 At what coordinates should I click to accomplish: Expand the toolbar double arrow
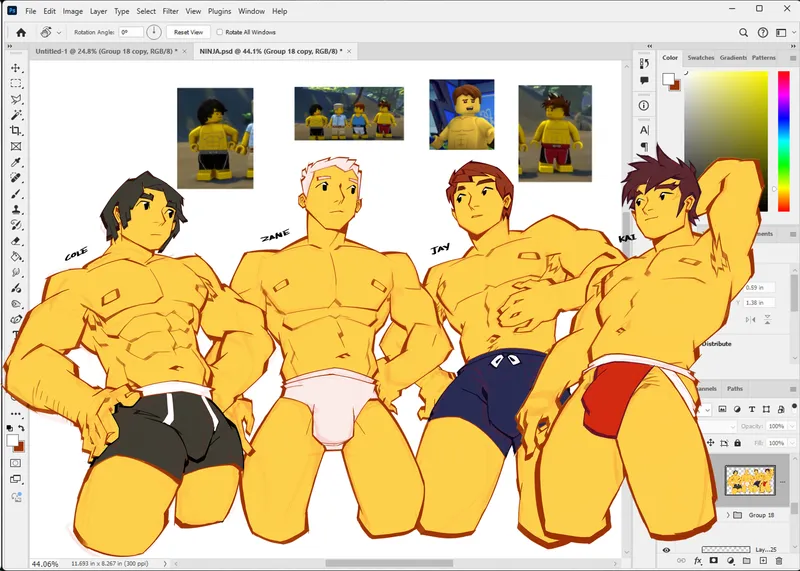click(9, 46)
